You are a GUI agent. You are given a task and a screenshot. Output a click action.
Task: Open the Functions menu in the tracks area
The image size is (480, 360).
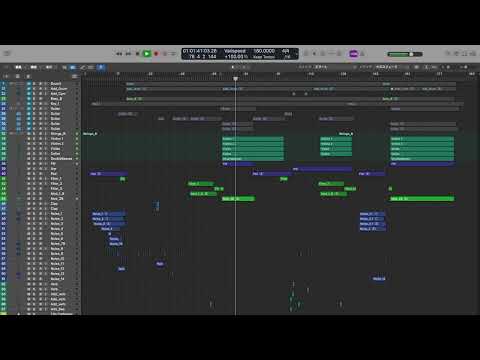click(x=33, y=67)
